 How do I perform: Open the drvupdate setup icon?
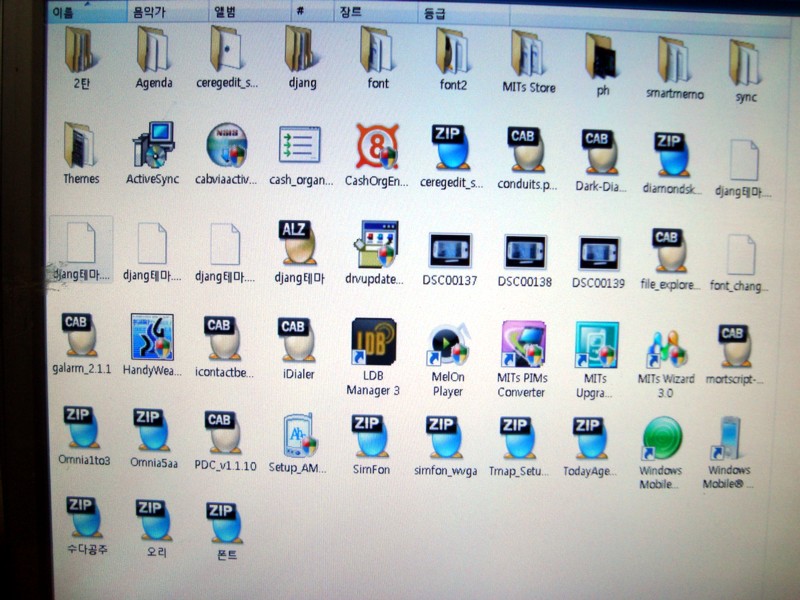(377, 245)
